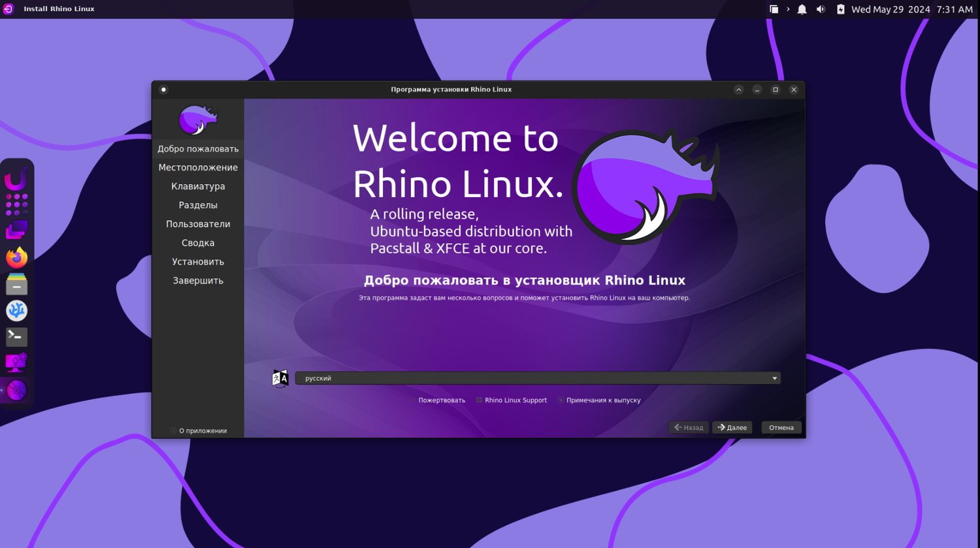
Task: Open the window list icon in the top panel
Action: (x=774, y=9)
